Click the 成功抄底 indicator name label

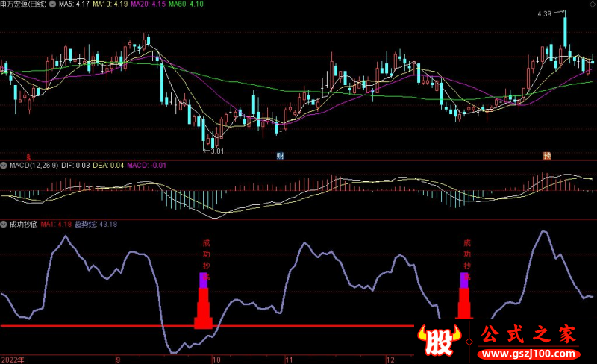(24, 225)
